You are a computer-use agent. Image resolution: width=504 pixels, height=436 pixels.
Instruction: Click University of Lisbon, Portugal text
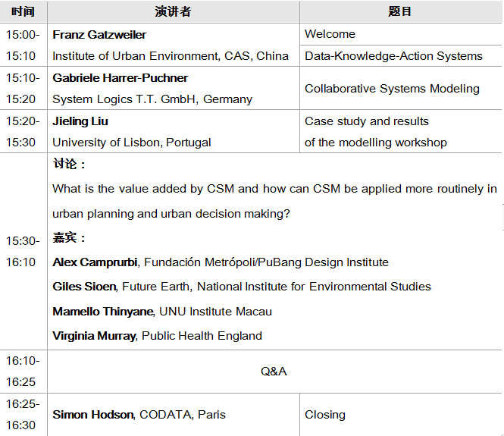pos(132,143)
